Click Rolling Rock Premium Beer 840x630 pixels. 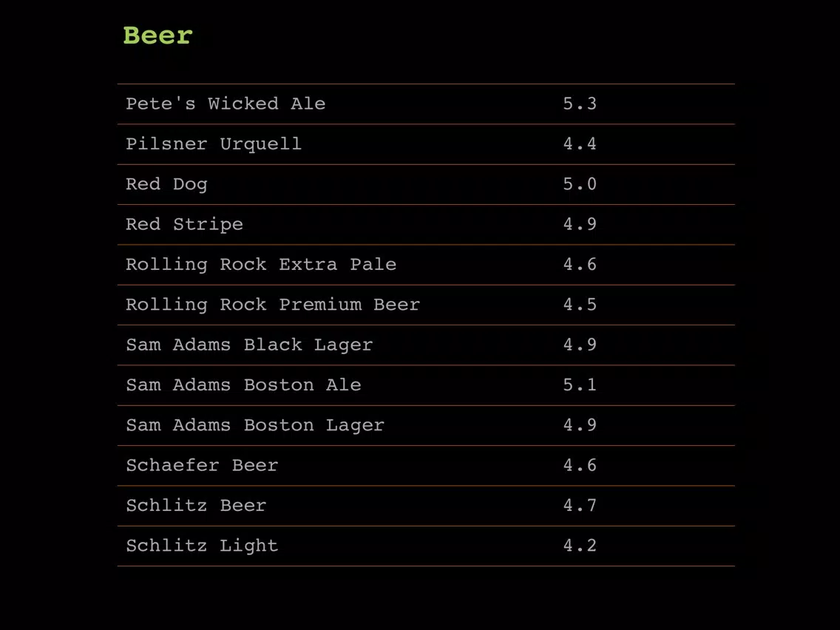(x=426, y=305)
